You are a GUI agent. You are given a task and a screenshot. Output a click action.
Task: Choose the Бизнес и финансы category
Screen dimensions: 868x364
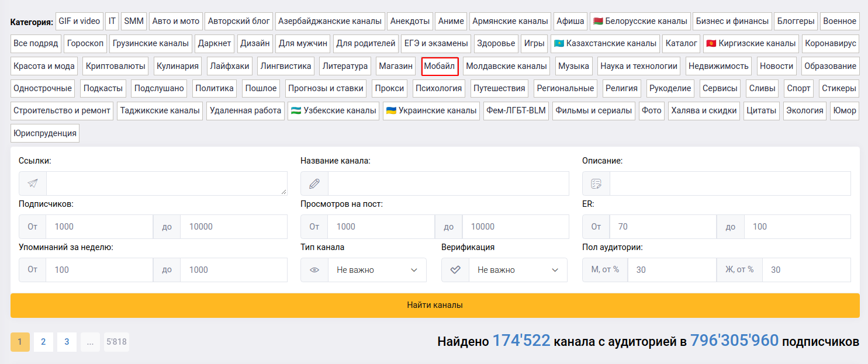[732, 21]
